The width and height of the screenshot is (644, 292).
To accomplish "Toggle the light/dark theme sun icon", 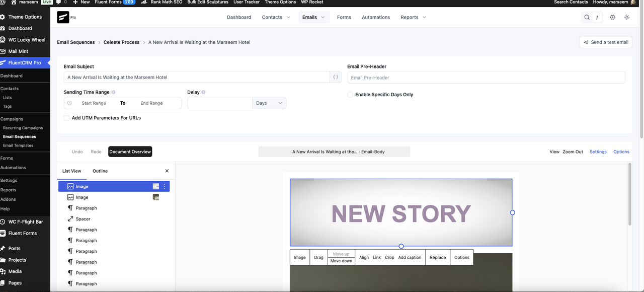I will tap(626, 17).
